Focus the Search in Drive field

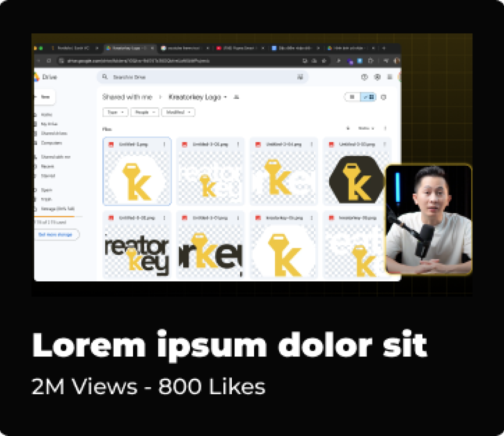pos(202,77)
